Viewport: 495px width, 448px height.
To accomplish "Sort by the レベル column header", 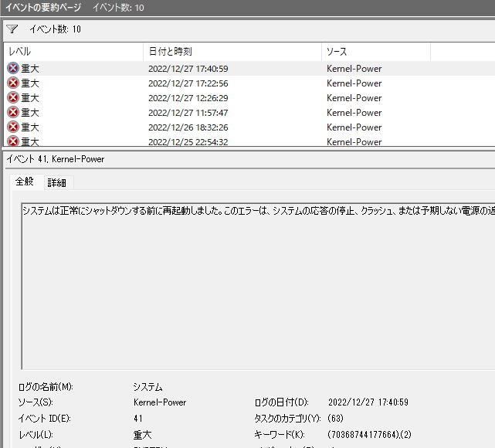I will [73, 52].
